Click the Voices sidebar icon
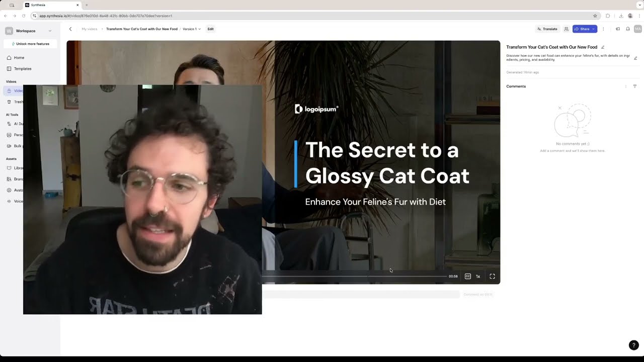Viewport: 644px width, 362px height. 9,202
